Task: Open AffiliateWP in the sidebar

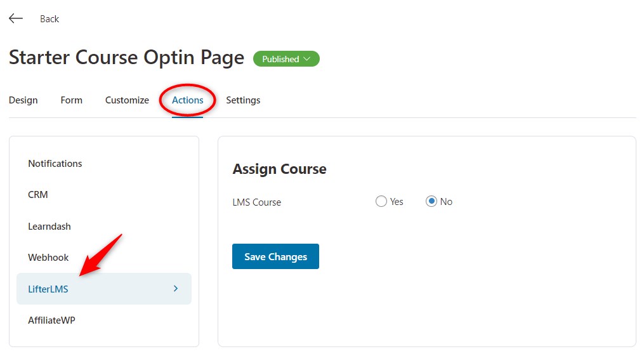Action: pyautogui.click(x=52, y=320)
